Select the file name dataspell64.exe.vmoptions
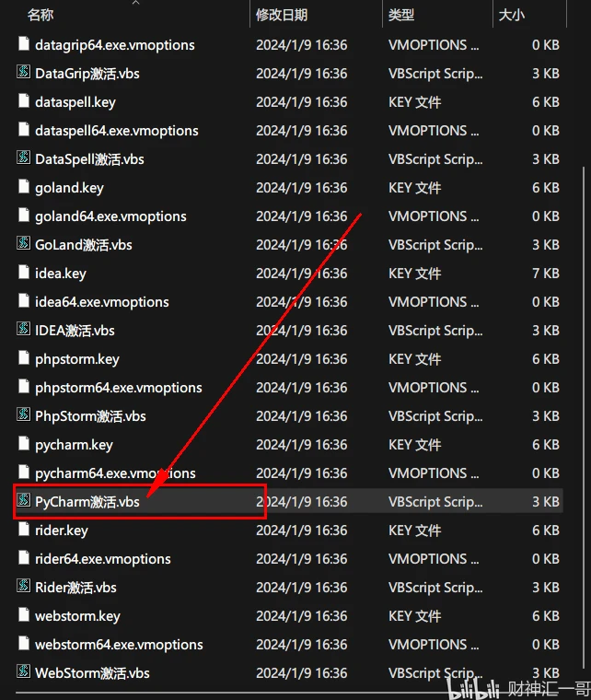 117,131
